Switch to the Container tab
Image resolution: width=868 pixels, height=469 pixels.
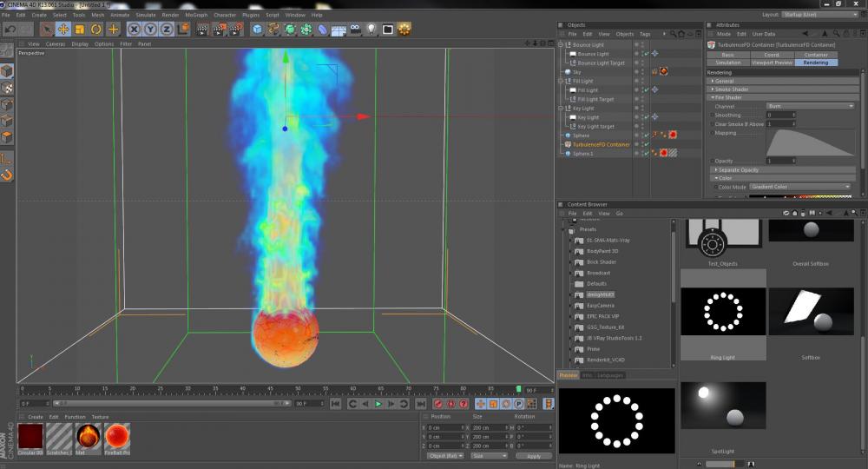click(816, 55)
